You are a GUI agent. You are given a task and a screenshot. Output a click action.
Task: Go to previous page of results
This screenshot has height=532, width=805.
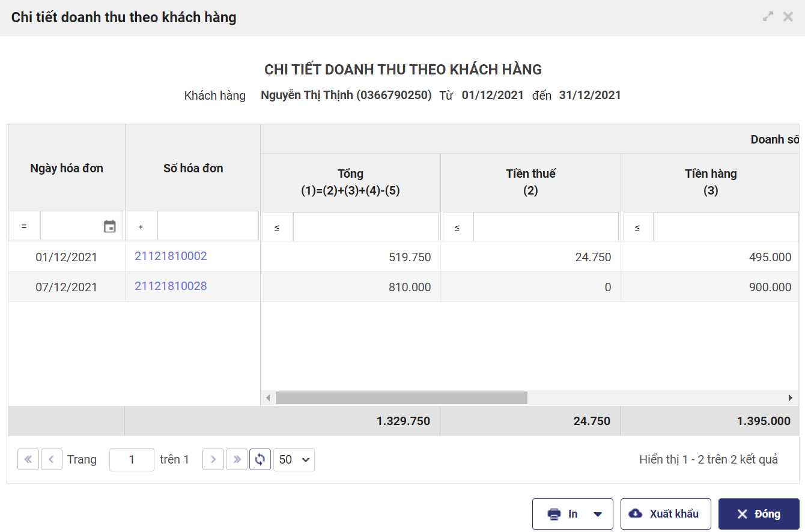[52, 459]
